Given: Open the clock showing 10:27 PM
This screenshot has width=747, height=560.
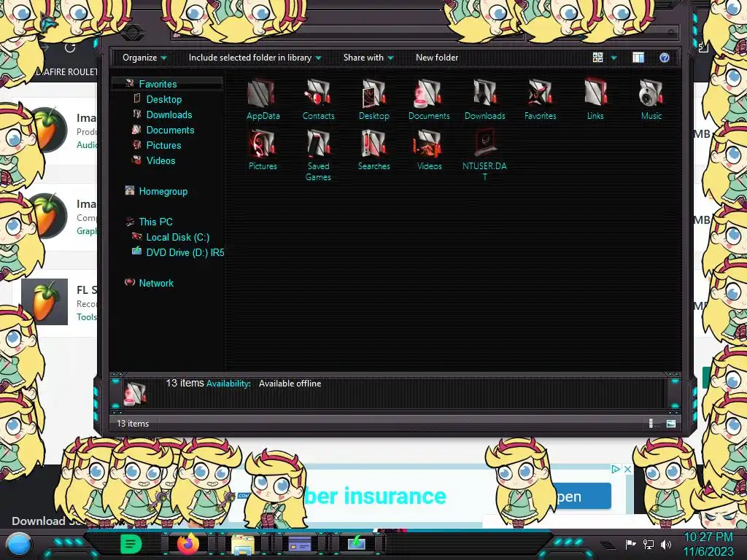Looking at the screenshot, I should tap(708, 544).
